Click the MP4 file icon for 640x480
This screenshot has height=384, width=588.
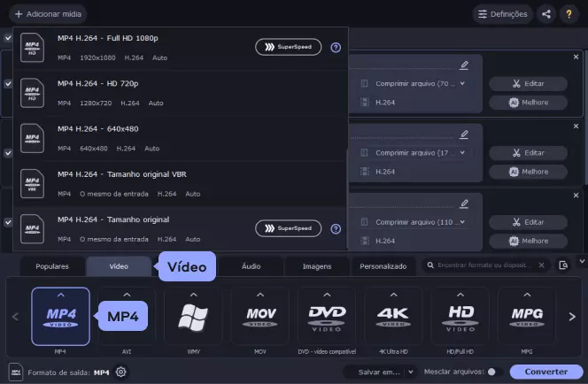point(32,138)
